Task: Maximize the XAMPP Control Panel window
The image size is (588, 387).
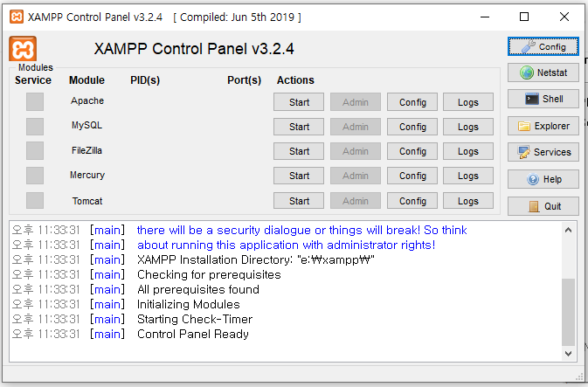Action: (524, 17)
